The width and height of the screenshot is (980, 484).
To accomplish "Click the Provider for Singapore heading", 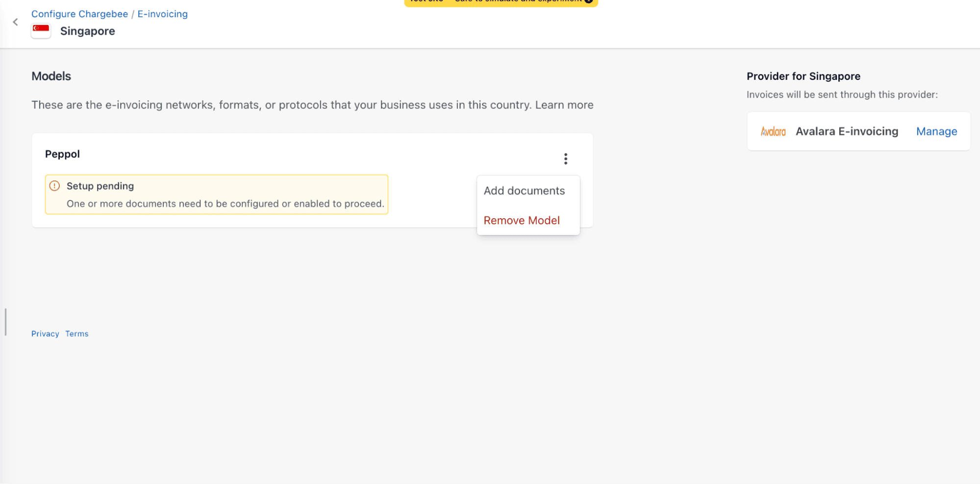I will click(x=803, y=76).
